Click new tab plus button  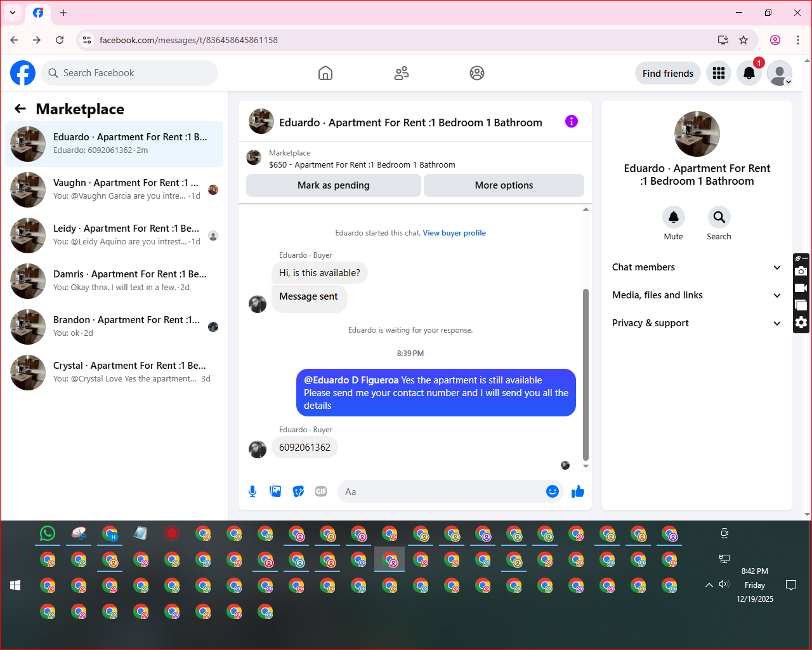63,13
